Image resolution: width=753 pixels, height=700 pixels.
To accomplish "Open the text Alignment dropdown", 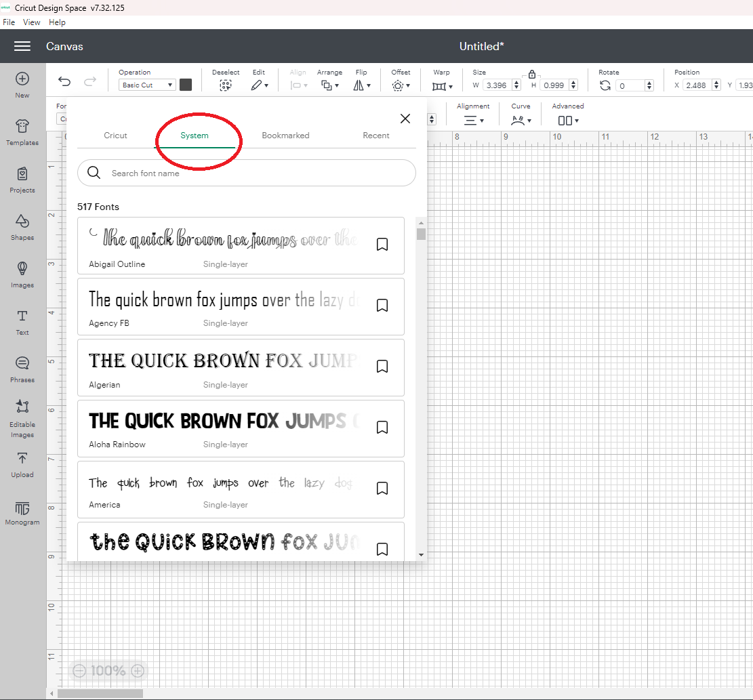I will pos(474,121).
